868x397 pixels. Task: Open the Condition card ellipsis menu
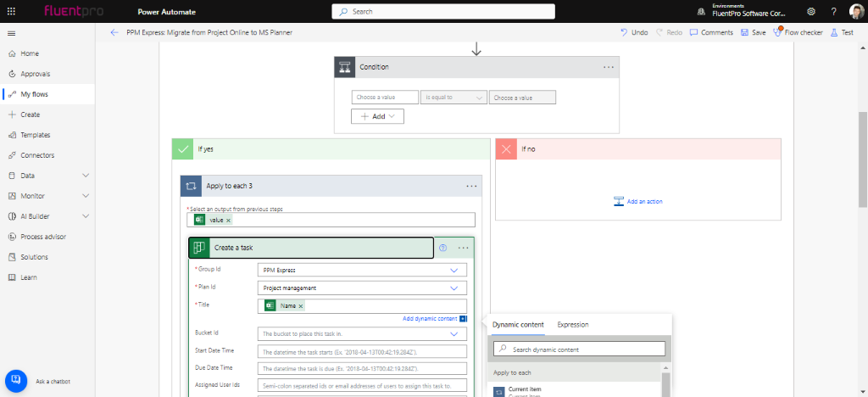[609, 67]
